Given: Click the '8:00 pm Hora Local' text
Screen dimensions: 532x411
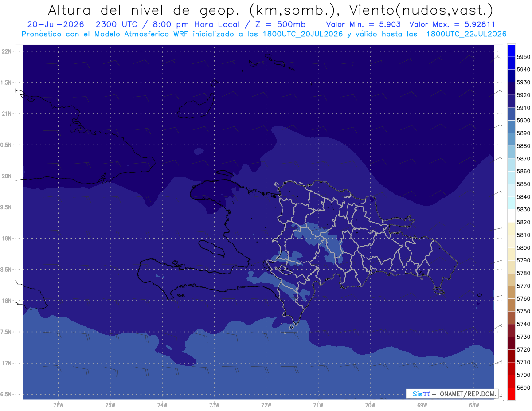Looking at the screenshot, I should [x=196, y=24].
